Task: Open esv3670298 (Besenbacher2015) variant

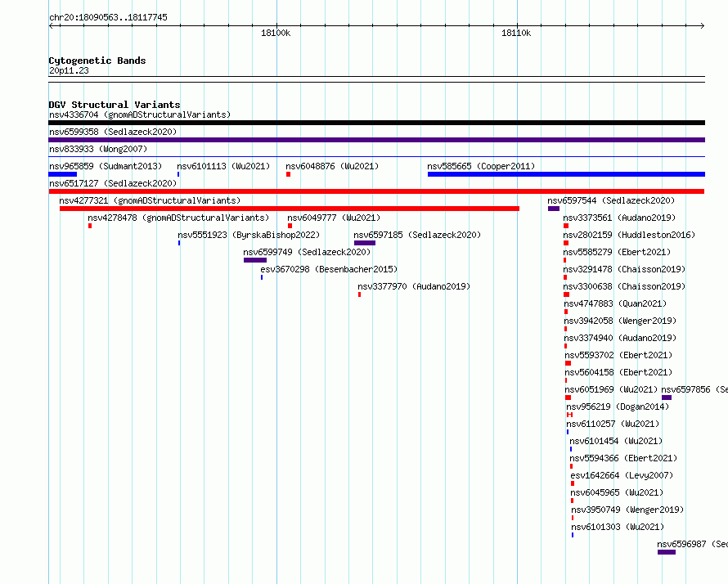Action: 329,269
